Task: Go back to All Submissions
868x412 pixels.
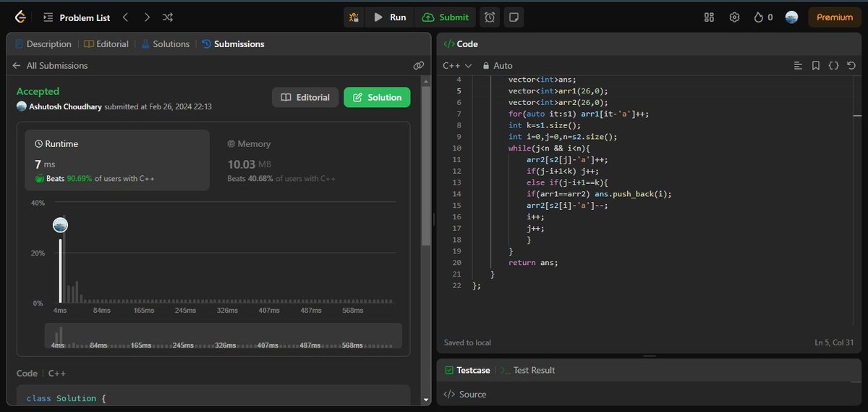Action: (50, 65)
